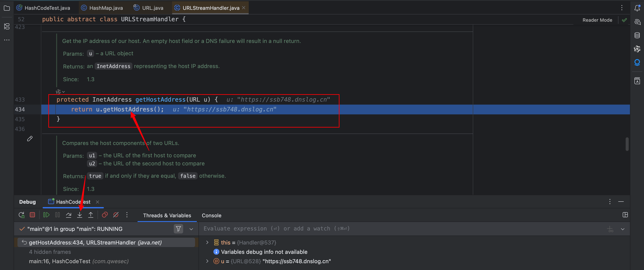Switch to the Console tab
Screen dimensions: 644x270
[x=211, y=215]
